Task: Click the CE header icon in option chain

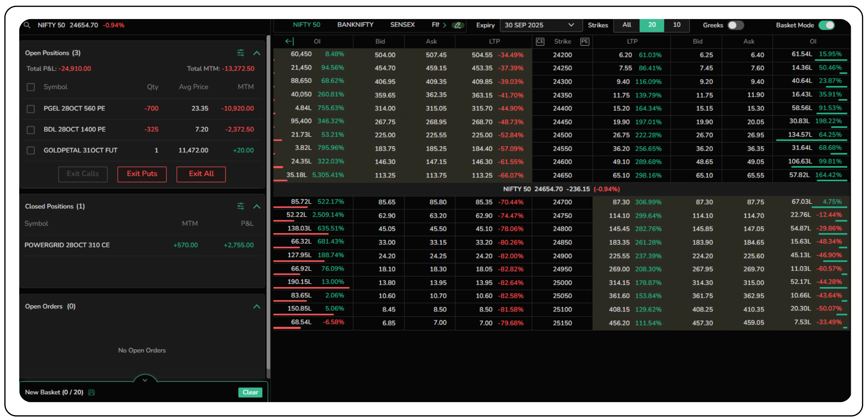Action: pos(540,41)
